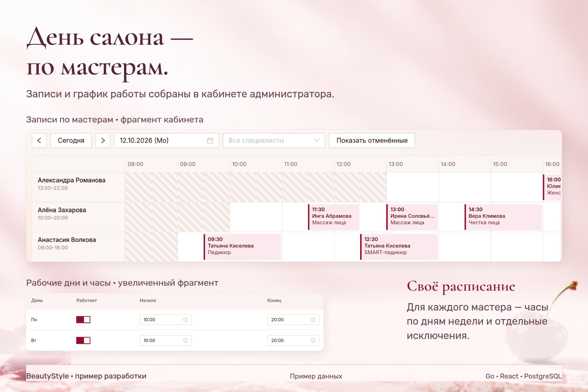Click the 14:00 time column header
This screenshot has width=588, height=392.
click(x=448, y=164)
